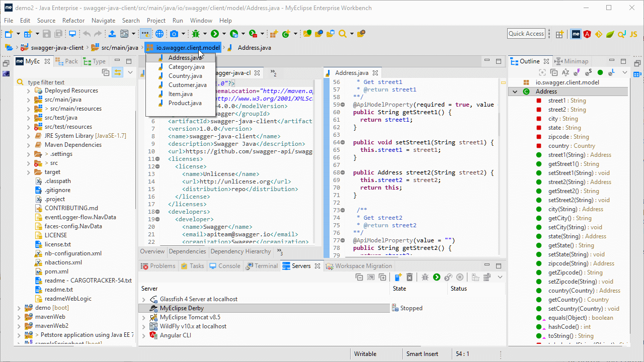Click the Spring leaf perspective icon

(610, 34)
